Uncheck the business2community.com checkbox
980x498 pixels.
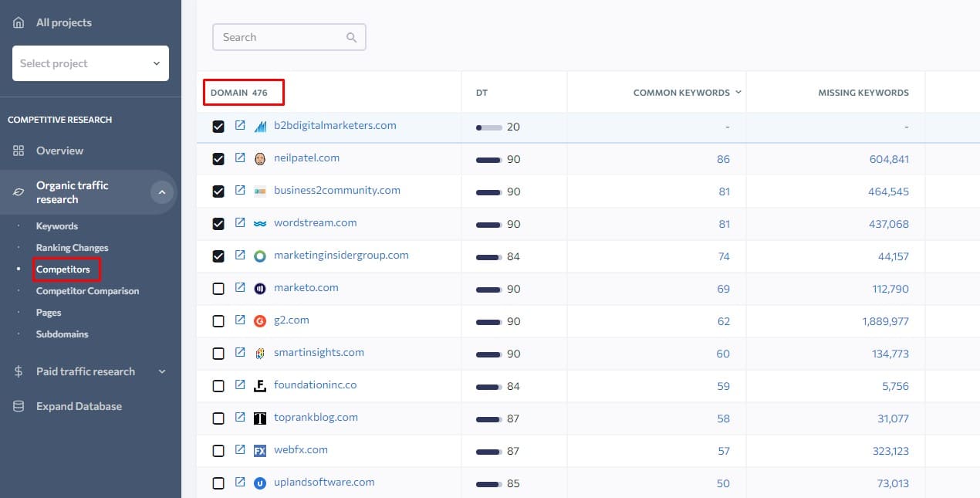point(218,191)
